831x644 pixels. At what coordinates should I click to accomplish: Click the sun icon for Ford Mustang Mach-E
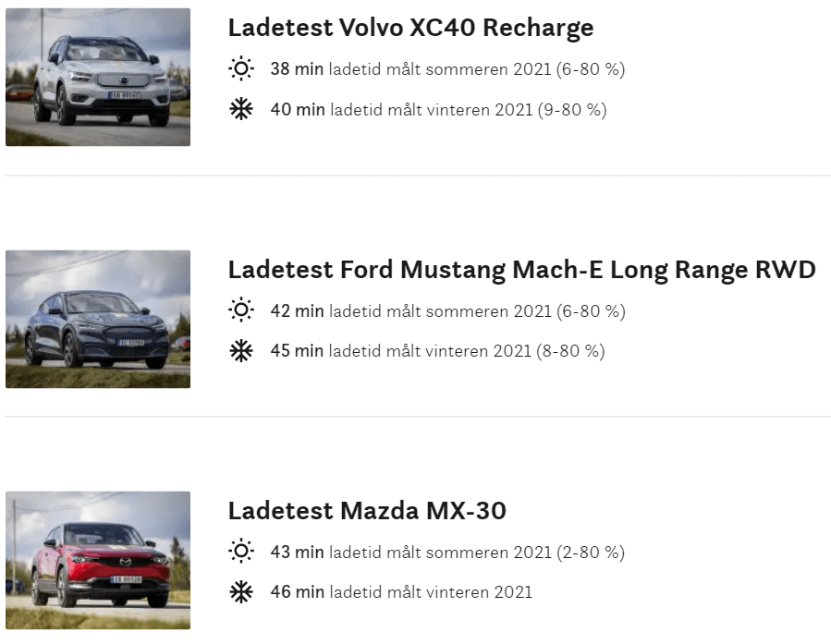coord(240,311)
